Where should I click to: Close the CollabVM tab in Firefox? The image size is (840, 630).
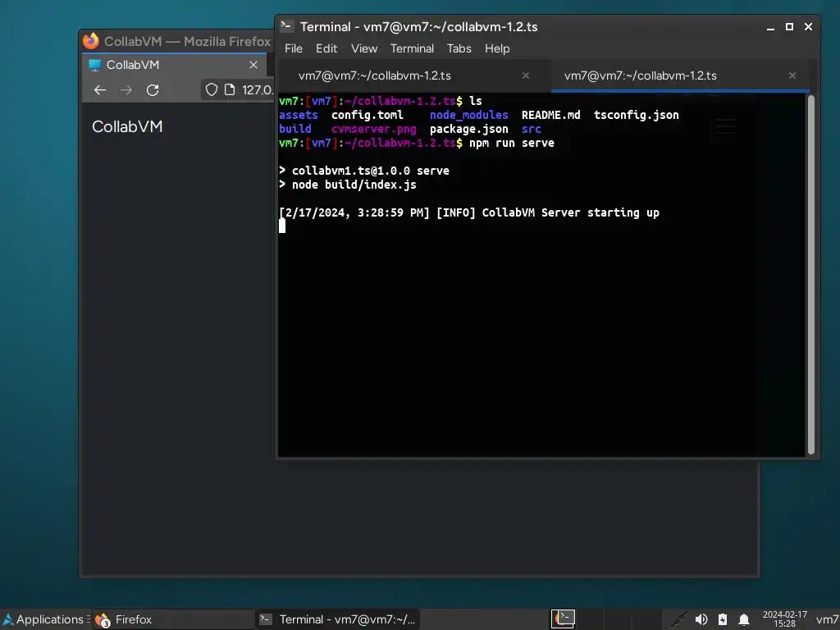coord(253,65)
